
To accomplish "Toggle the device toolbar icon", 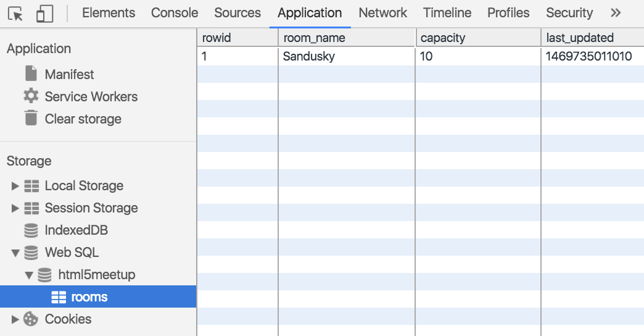I will (45, 14).
